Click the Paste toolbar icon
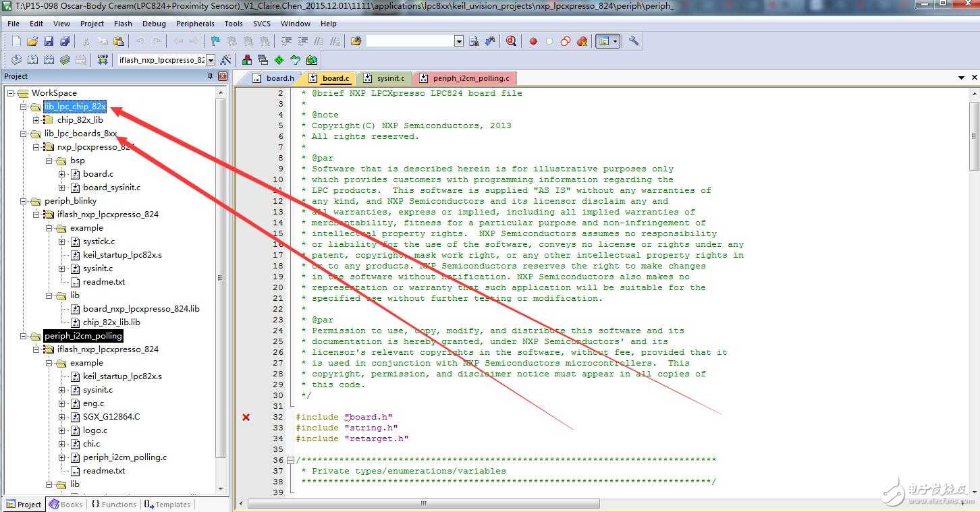Image resolution: width=980 pixels, height=512 pixels. [119, 41]
